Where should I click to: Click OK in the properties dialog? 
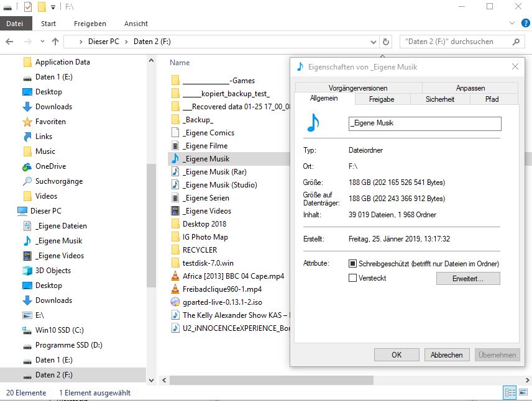(397, 355)
